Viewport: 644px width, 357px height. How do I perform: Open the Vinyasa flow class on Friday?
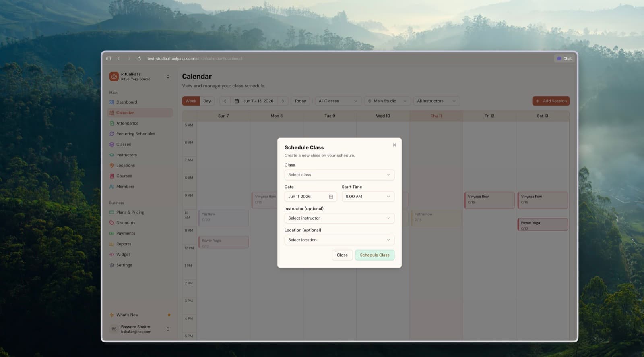click(489, 200)
